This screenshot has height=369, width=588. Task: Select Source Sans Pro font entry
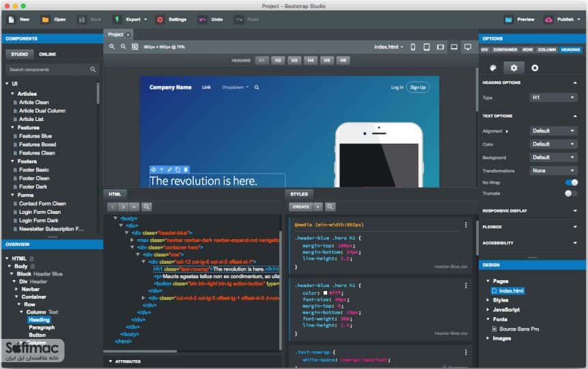[x=519, y=329]
